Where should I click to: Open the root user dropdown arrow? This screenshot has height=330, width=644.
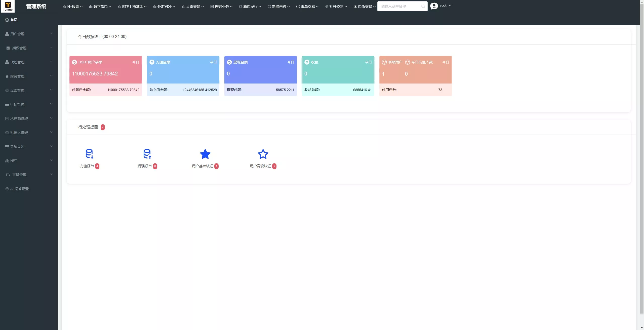[x=450, y=6]
